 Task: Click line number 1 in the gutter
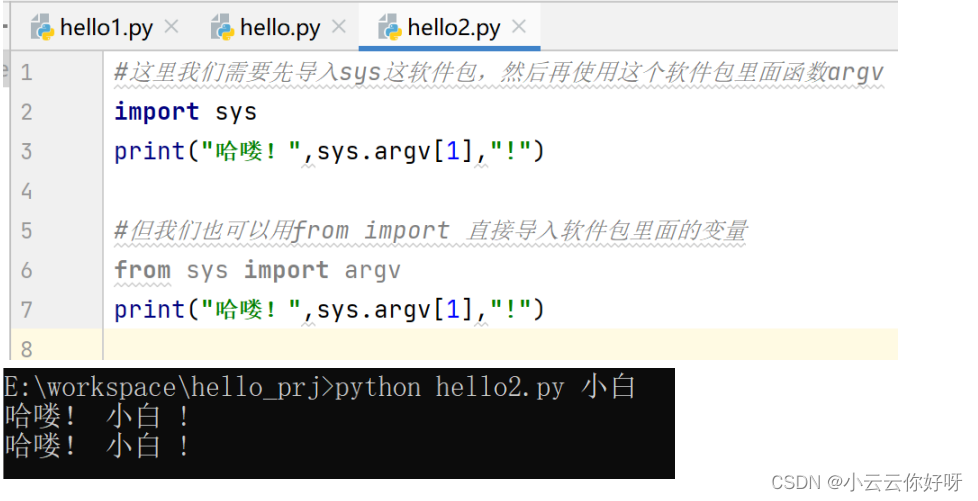26,73
